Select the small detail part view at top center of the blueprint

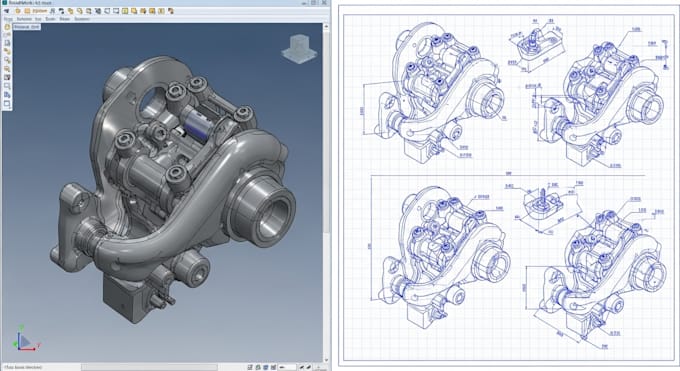point(536,46)
